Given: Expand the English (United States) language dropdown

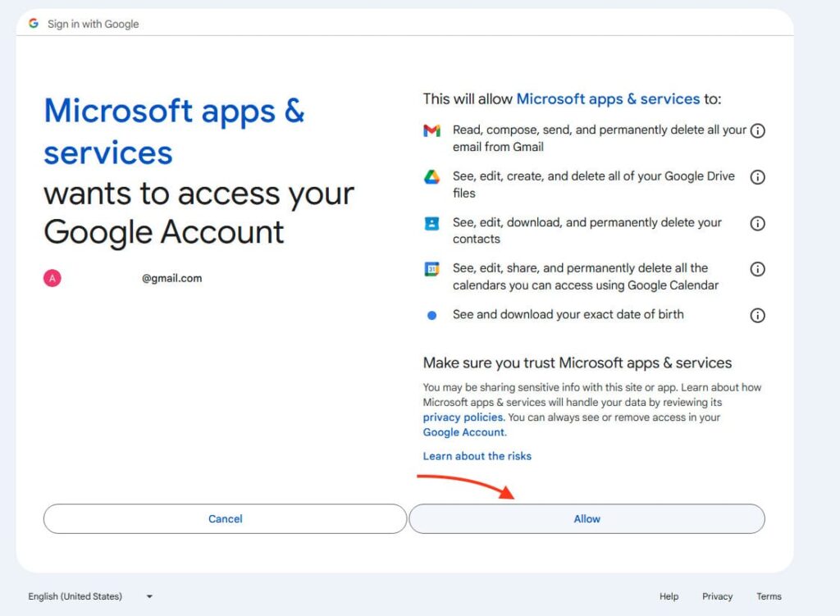Looking at the screenshot, I should click(90, 596).
